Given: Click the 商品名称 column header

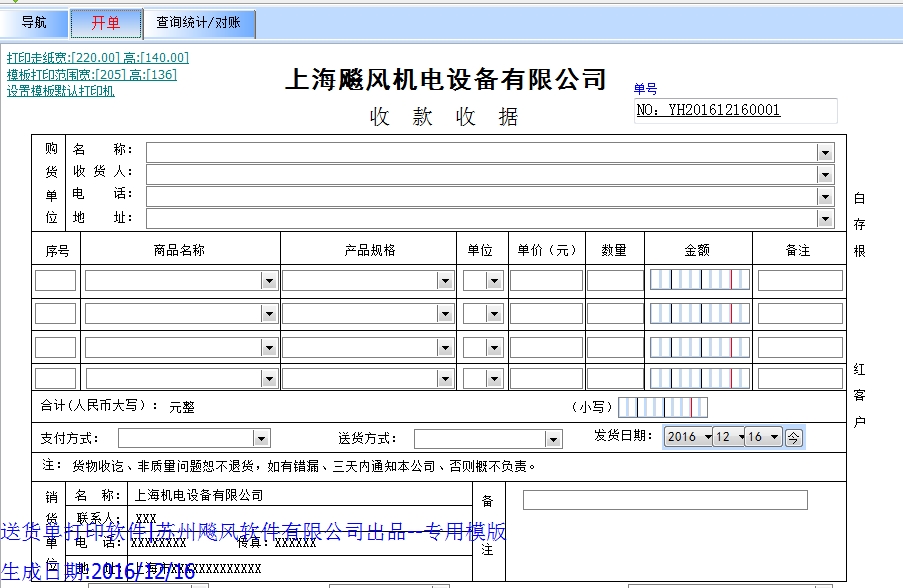Looking at the screenshot, I should pyautogui.click(x=179, y=250).
